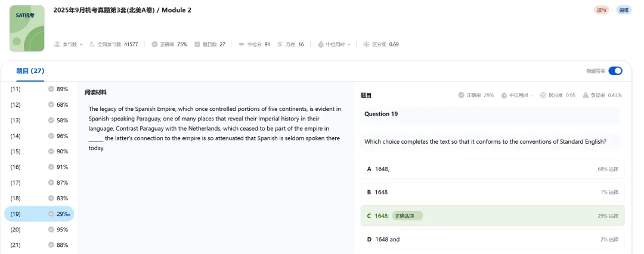This screenshot has height=254, width=644.
Task: Select answer choice D "1648 and"
Action: pos(492,239)
